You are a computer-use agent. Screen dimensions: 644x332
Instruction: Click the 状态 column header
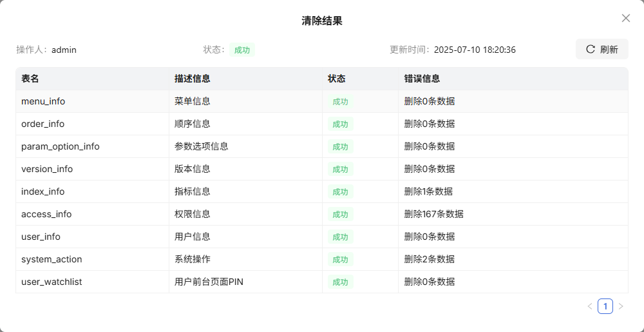[x=336, y=79]
